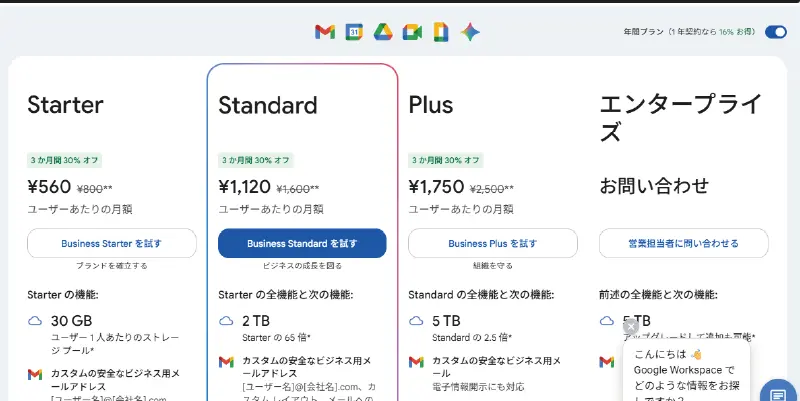This screenshot has width=800, height=401.
Task: Click the Starter 30% off green badge
Action: point(65,160)
